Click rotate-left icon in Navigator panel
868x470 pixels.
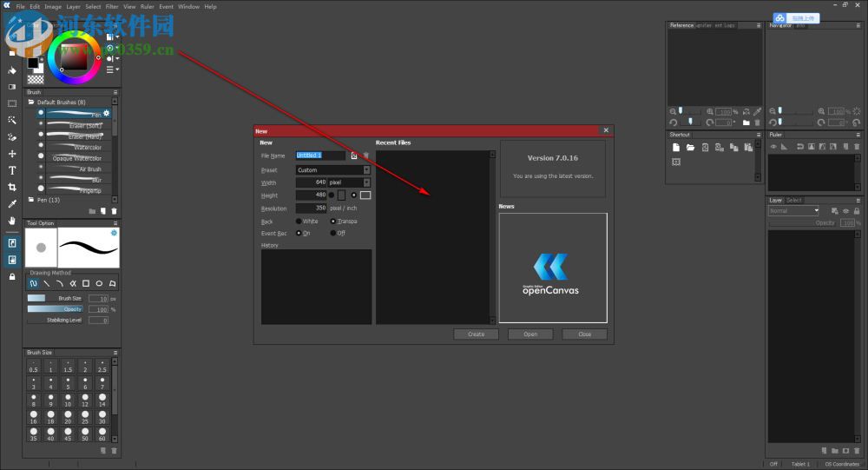click(x=773, y=122)
